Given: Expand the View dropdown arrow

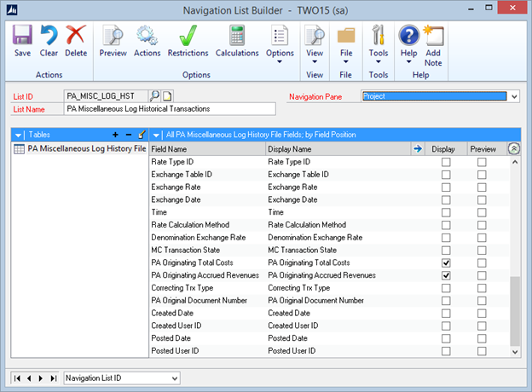Looking at the screenshot, I should pyautogui.click(x=315, y=61).
